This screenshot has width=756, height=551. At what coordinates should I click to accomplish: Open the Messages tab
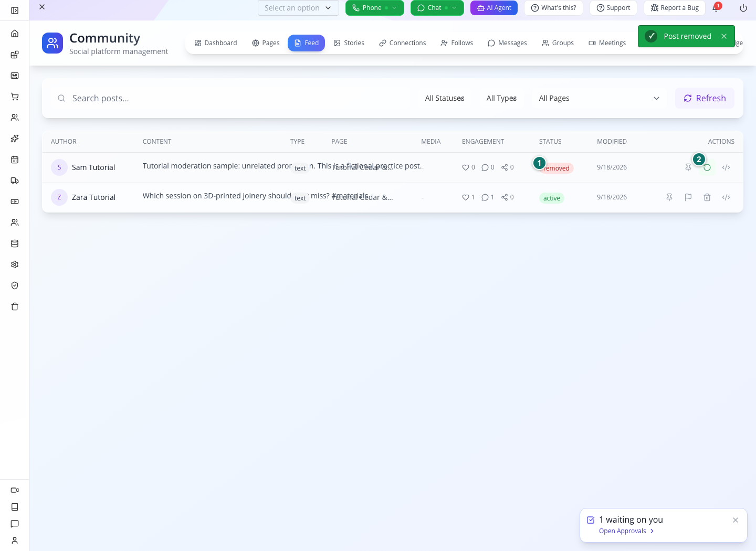(x=507, y=43)
